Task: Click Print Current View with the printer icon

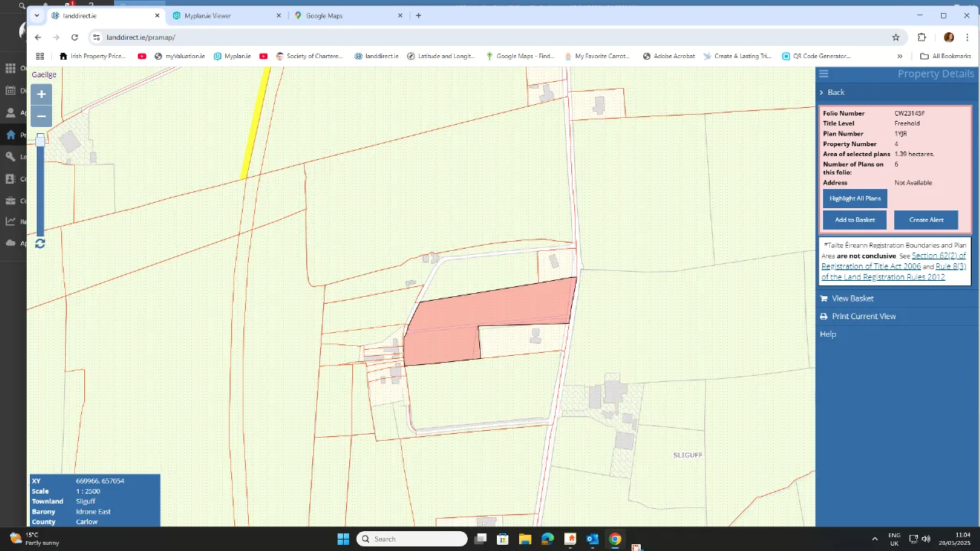Action: (x=857, y=316)
